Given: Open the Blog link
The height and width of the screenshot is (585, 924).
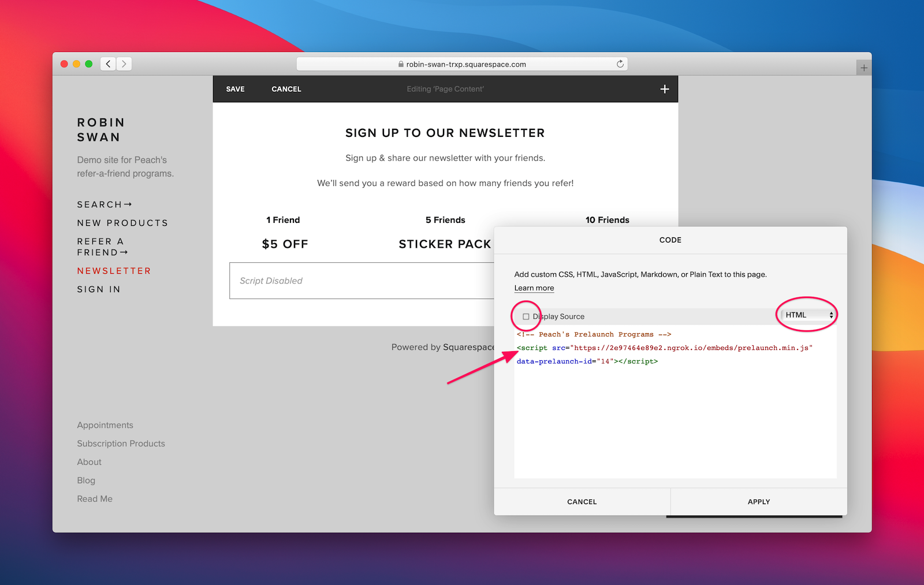Looking at the screenshot, I should point(86,480).
